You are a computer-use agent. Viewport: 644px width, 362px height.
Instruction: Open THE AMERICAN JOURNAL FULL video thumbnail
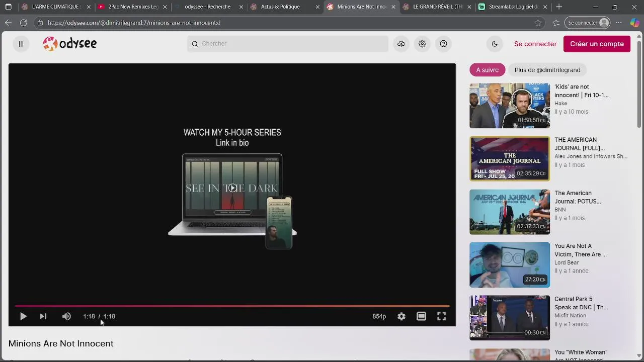pyautogui.click(x=510, y=159)
